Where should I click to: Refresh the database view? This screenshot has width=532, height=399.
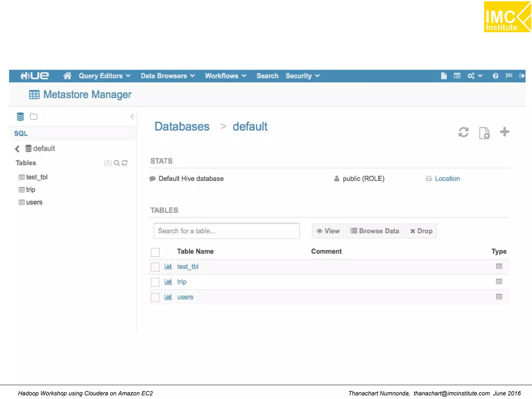[x=463, y=132]
